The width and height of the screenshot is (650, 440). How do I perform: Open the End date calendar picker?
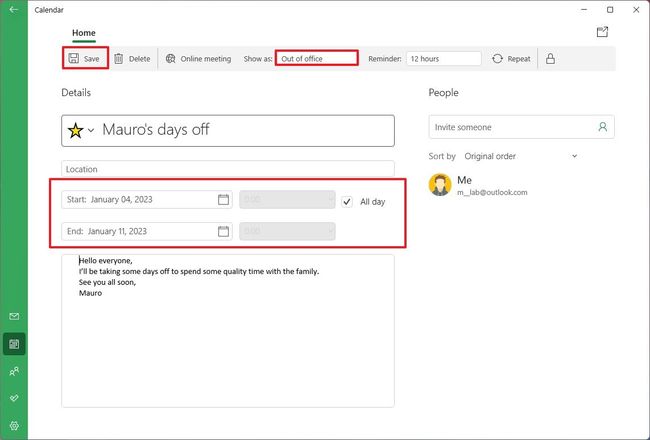pyautogui.click(x=223, y=231)
